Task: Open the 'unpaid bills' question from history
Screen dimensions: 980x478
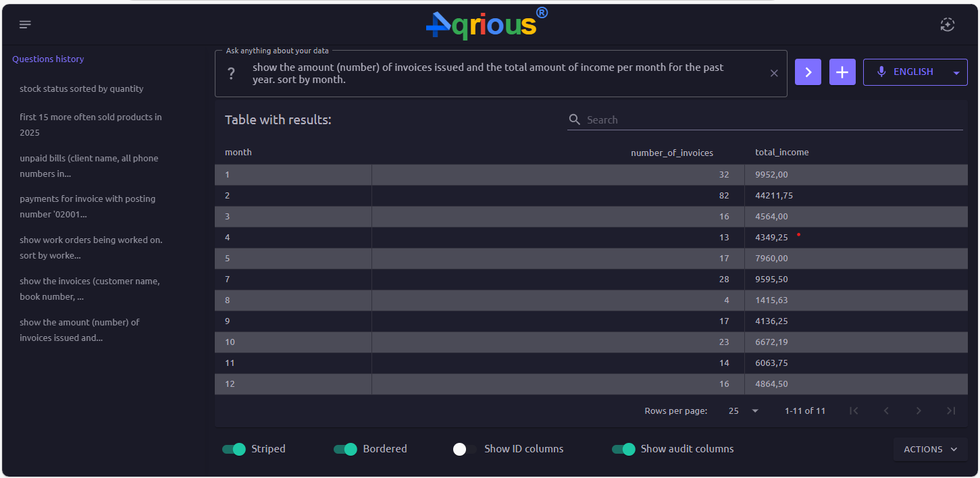Action: [x=89, y=165]
